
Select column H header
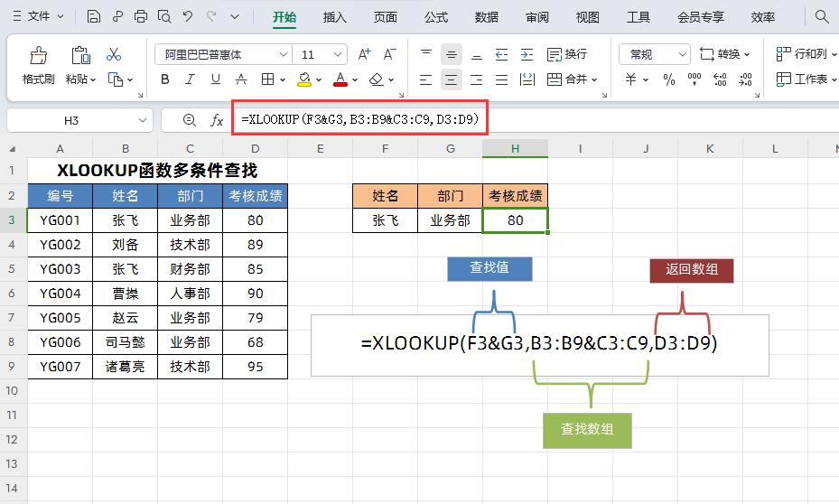coord(515,149)
